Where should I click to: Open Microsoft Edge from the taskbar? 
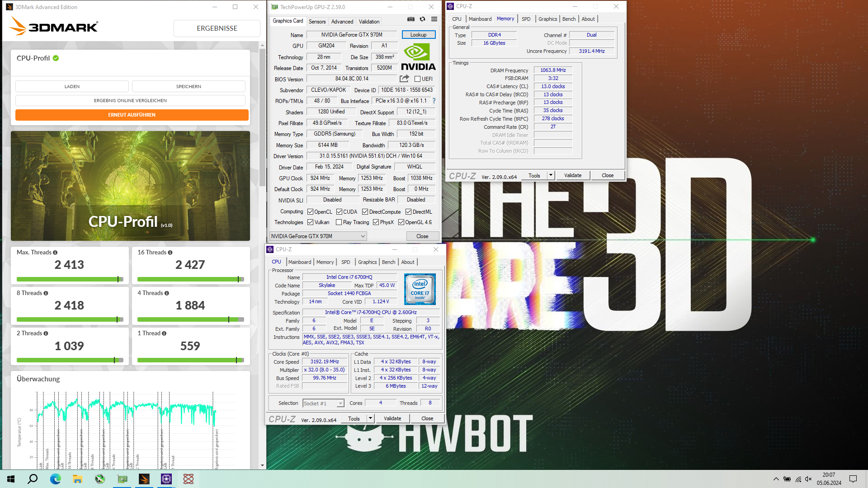click(55, 479)
